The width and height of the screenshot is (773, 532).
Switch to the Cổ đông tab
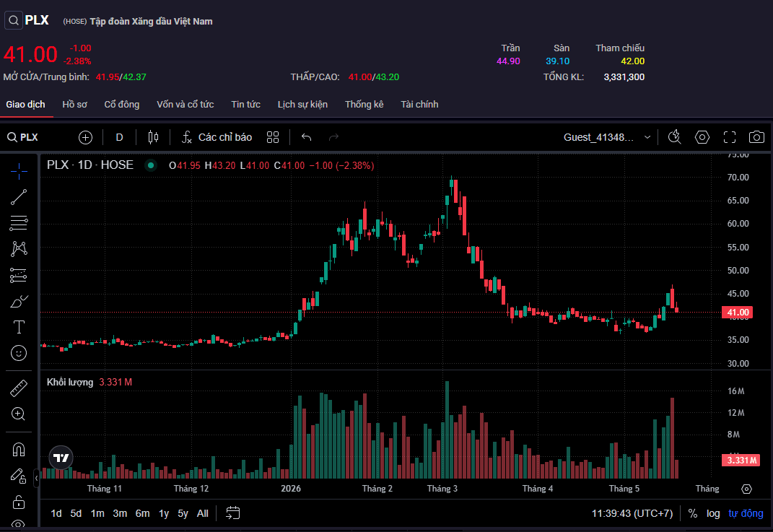[x=122, y=105]
